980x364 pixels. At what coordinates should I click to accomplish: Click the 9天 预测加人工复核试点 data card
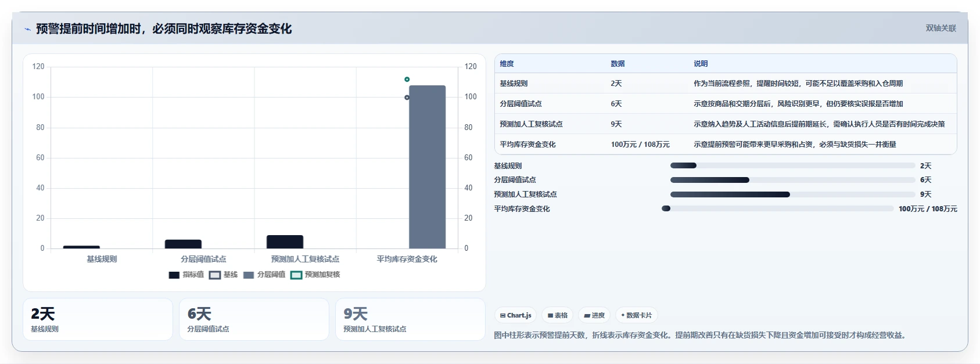coord(410,319)
